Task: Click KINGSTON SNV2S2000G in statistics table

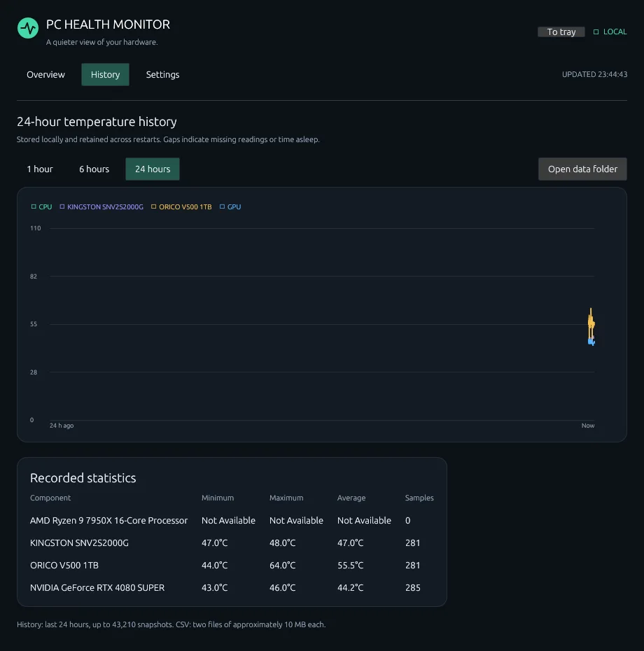Action: 79,543
